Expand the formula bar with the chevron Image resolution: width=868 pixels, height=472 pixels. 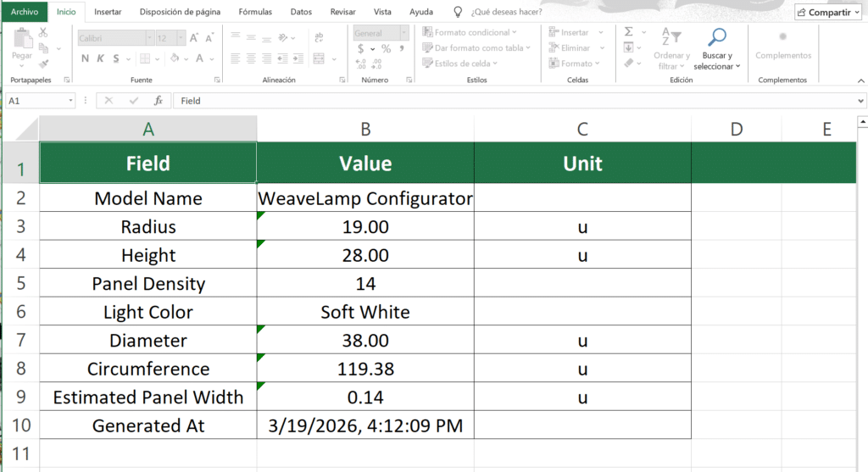pyautogui.click(x=861, y=100)
